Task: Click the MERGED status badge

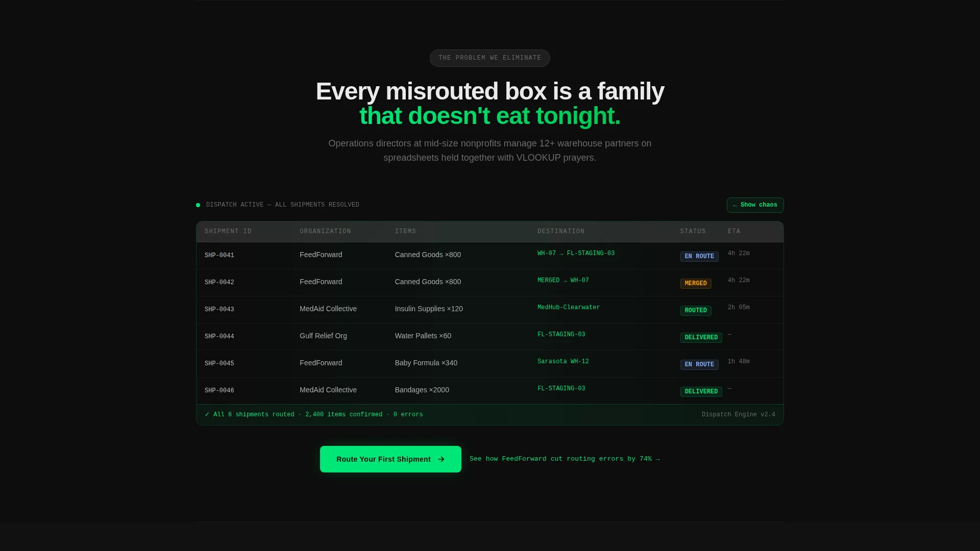Action: [x=696, y=284]
